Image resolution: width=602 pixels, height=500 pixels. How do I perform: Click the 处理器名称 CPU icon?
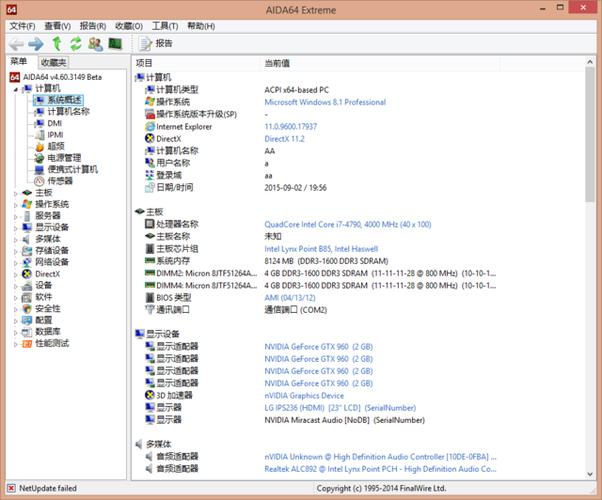pyautogui.click(x=150, y=224)
